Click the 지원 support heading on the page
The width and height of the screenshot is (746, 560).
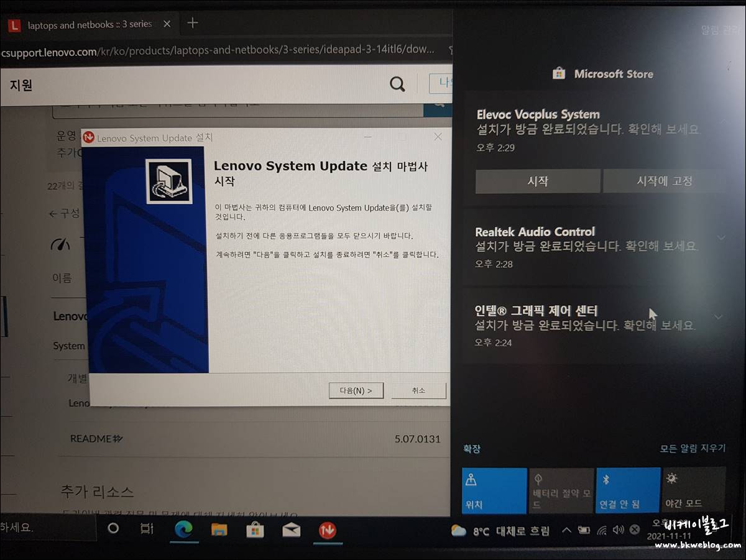(x=21, y=85)
